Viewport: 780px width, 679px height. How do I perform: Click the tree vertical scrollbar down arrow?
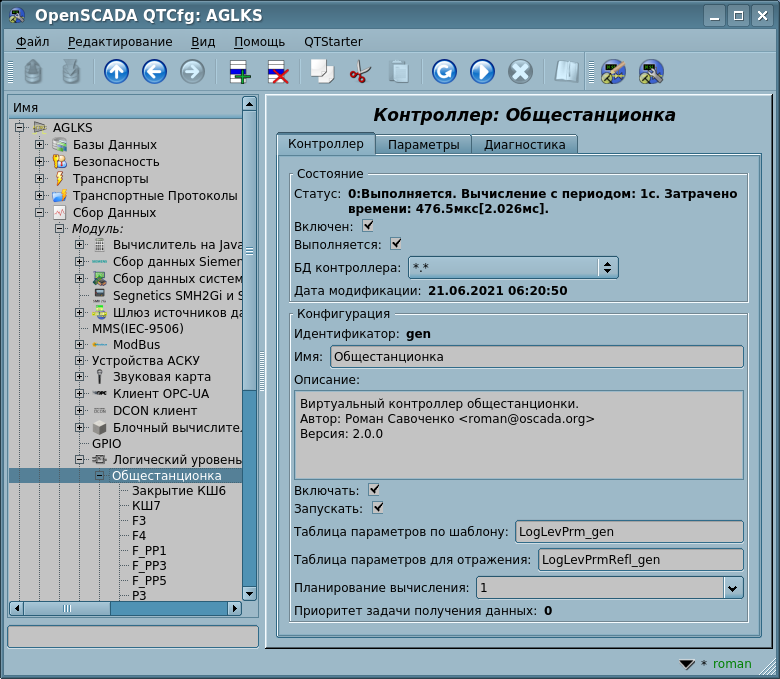(249, 593)
